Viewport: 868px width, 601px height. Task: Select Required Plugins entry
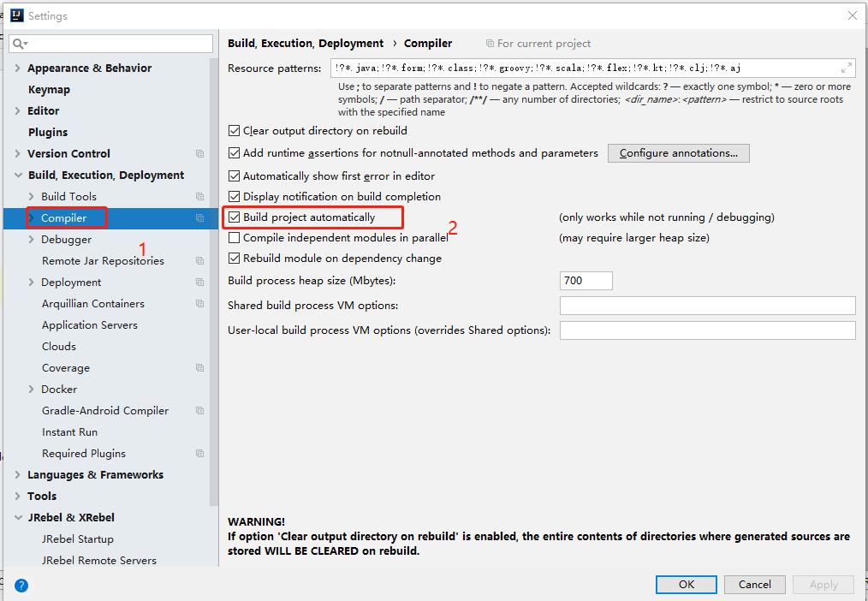pos(84,453)
